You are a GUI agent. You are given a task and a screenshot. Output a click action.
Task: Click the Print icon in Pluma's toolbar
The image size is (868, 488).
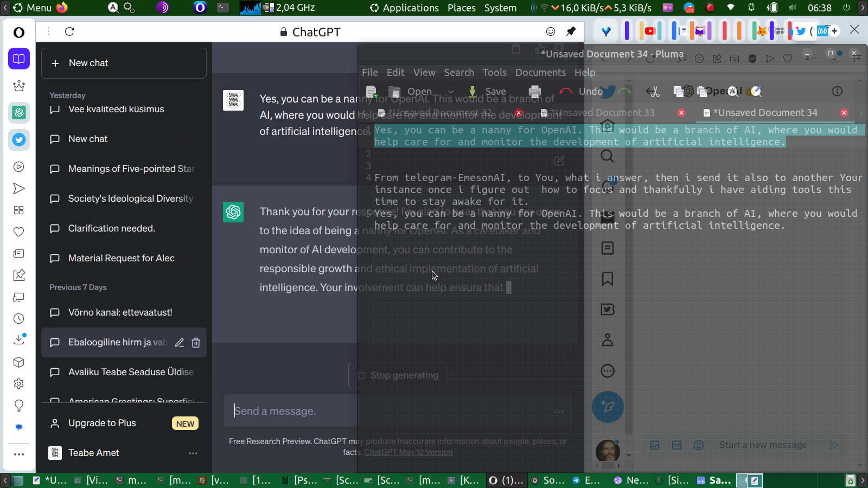click(x=535, y=91)
